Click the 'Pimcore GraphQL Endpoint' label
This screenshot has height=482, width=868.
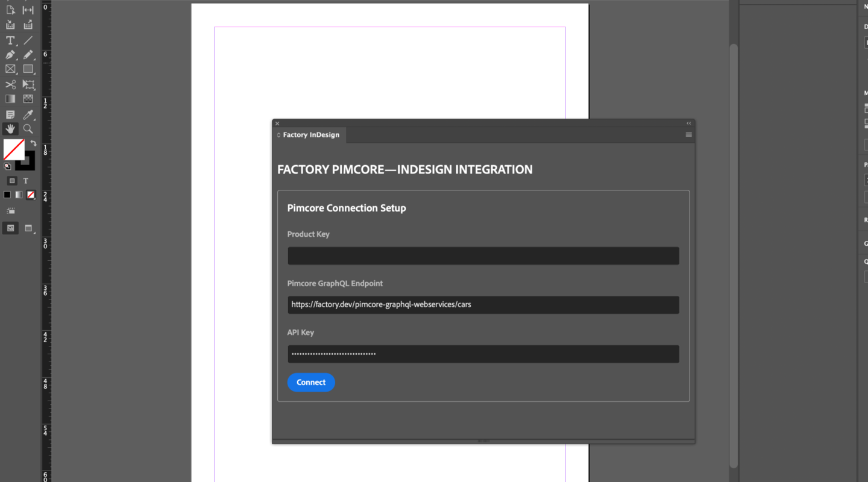pyautogui.click(x=335, y=283)
